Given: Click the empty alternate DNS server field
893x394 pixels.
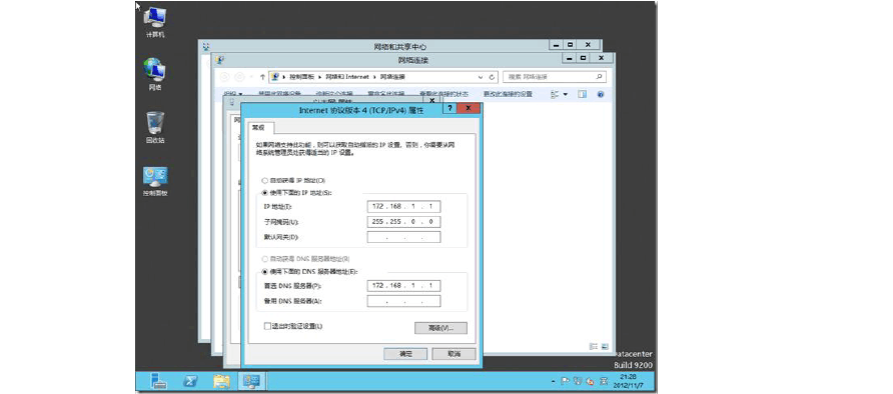Looking at the screenshot, I should pyautogui.click(x=404, y=301).
